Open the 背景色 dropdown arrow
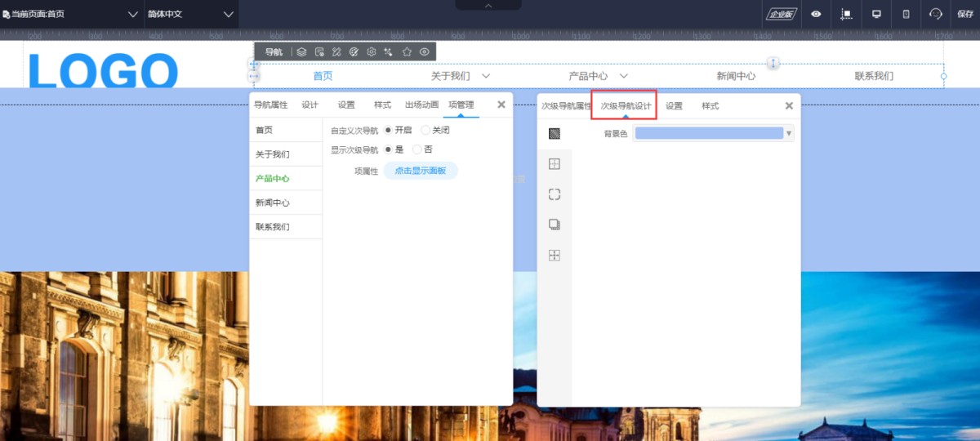This screenshot has height=441, width=980. coord(789,133)
